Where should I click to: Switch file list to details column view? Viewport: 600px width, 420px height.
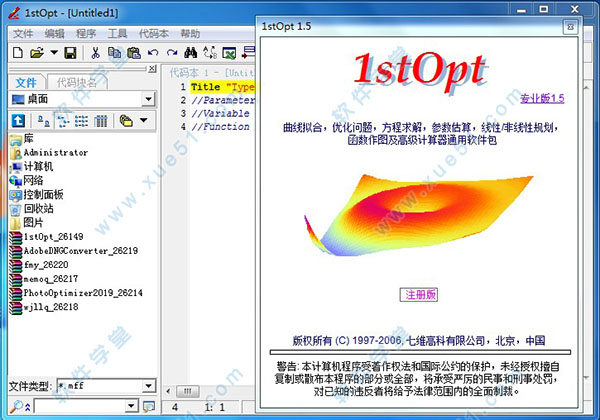click(101, 121)
